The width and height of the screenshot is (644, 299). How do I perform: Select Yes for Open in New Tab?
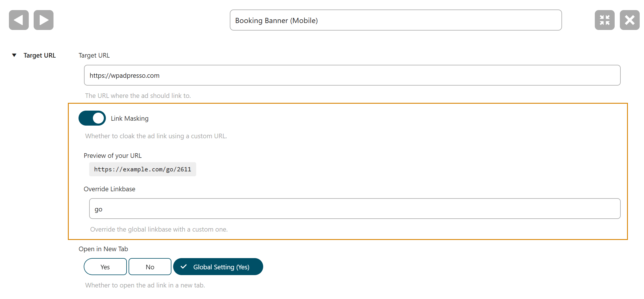[105, 267]
